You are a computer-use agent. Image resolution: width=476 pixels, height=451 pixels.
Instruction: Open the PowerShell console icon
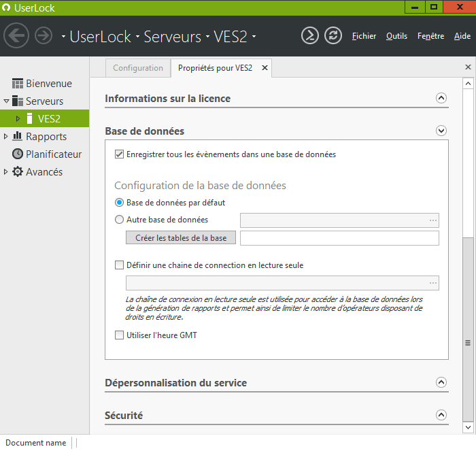tap(309, 35)
